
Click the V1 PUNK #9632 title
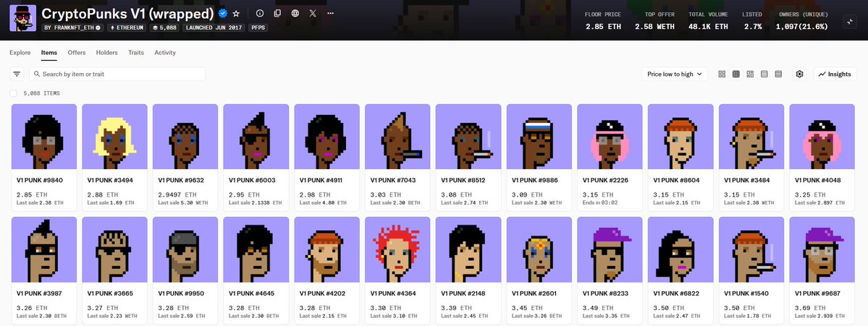point(181,180)
